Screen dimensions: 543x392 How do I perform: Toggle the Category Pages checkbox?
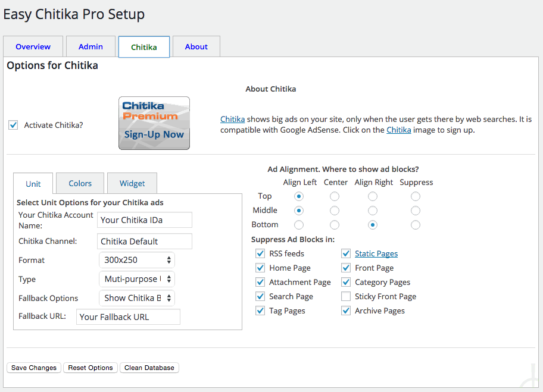coord(345,282)
